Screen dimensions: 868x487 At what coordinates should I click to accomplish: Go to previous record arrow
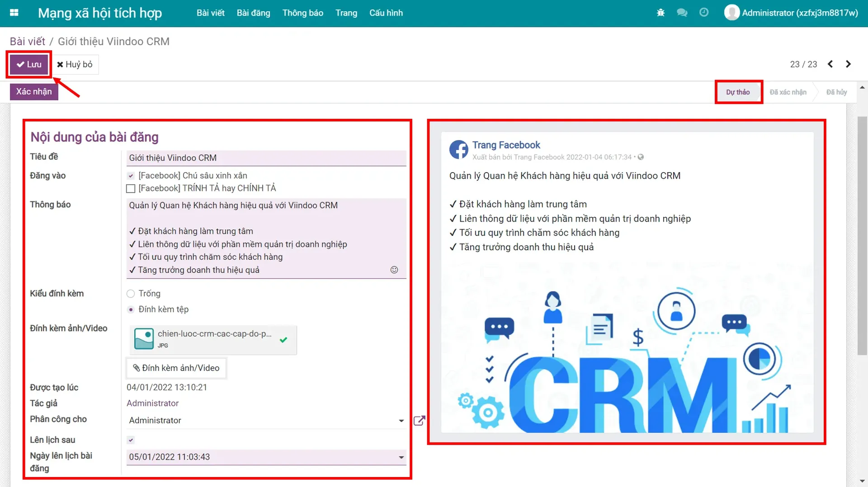click(830, 64)
